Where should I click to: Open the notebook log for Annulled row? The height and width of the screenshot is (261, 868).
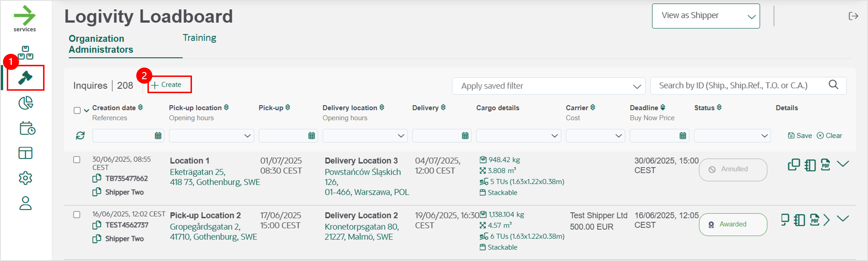(810, 165)
